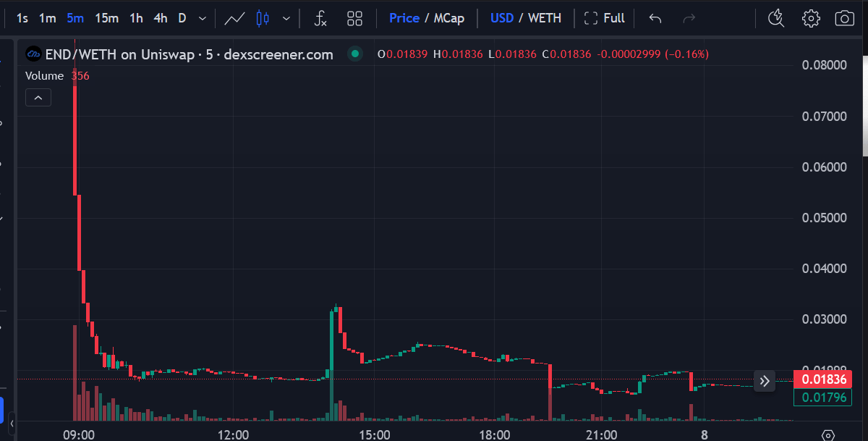Click the 0.05000 price axis label

click(x=824, y=218)
